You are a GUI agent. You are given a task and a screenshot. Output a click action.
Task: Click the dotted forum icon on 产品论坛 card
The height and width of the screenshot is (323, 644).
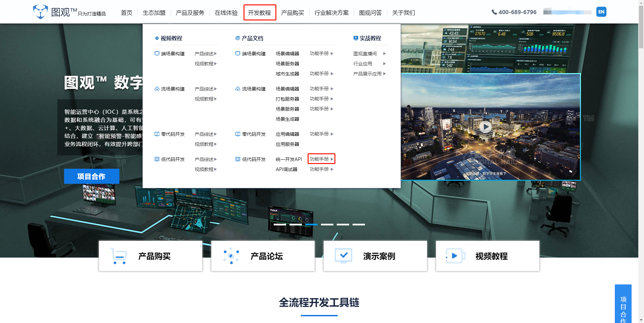coord(231,256)
